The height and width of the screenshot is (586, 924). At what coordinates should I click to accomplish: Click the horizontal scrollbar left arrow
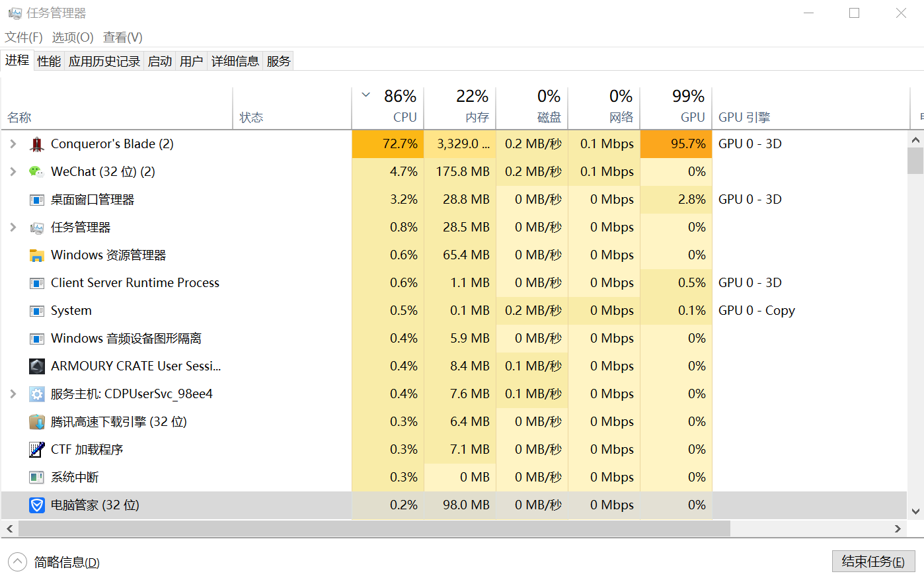[x=9, y=528]
